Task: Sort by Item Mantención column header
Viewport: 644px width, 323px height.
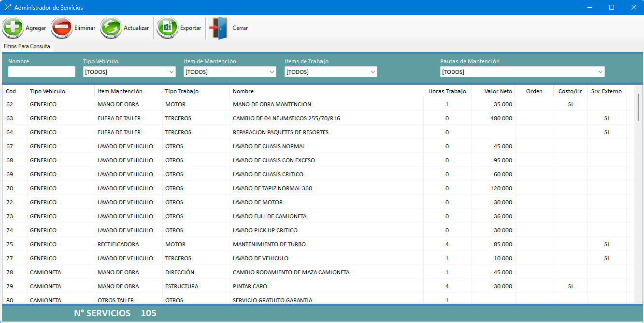Action: point(129,91)
